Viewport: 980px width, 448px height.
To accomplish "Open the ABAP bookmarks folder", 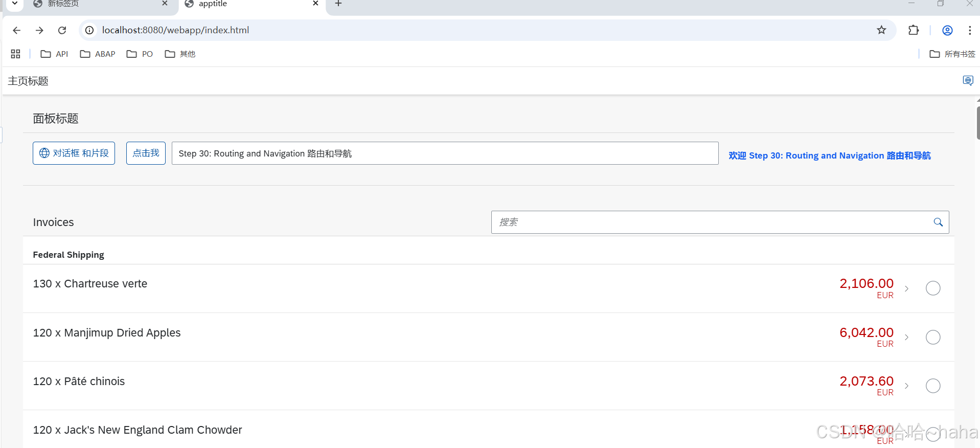I will 98,54.
